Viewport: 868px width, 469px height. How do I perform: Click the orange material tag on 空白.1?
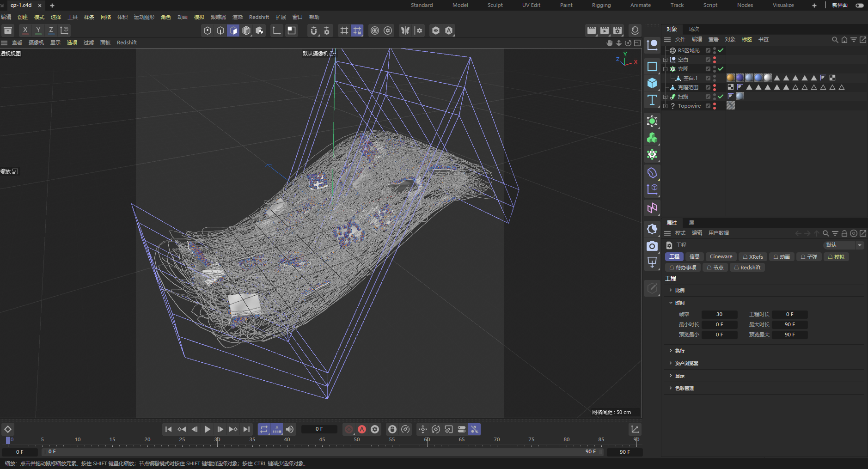[x=730, y=78]
